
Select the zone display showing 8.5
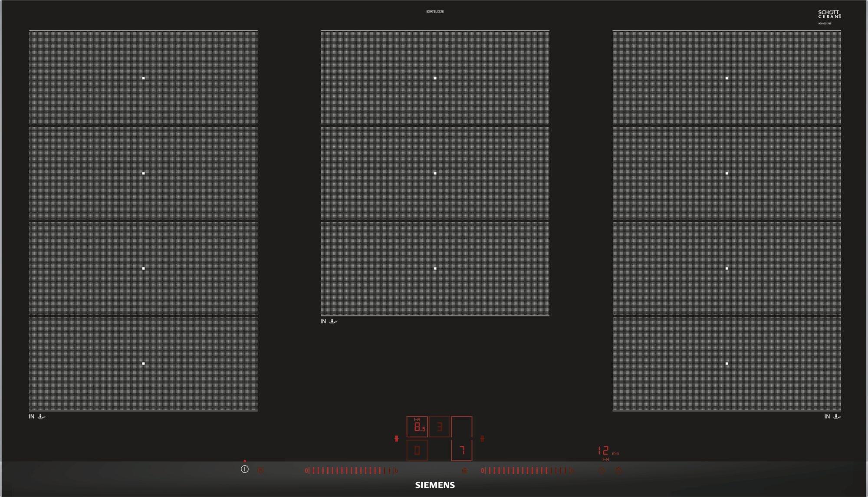point(417,427)
